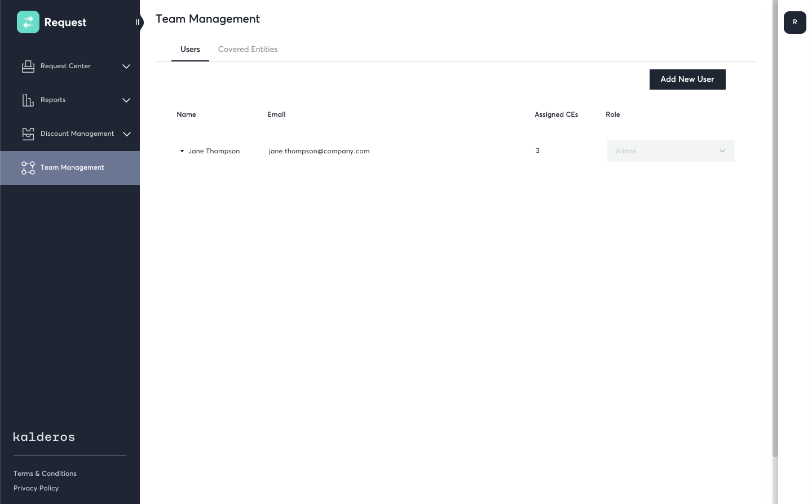Click the Discount Management icon

[28, 134]
